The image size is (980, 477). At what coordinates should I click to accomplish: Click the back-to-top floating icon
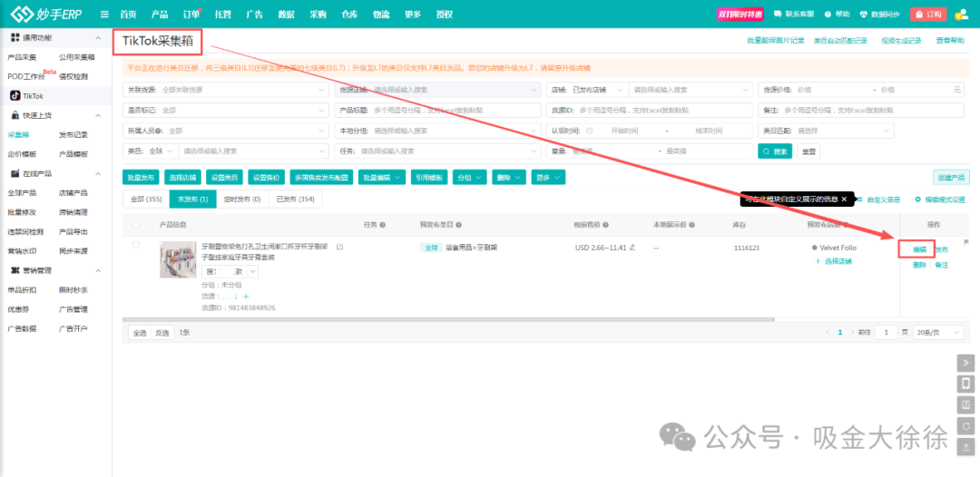click(965, 447)
